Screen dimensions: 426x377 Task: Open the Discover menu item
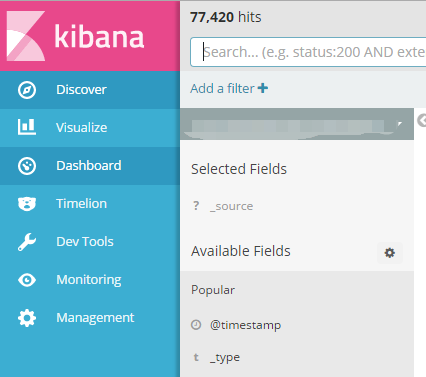90,90
